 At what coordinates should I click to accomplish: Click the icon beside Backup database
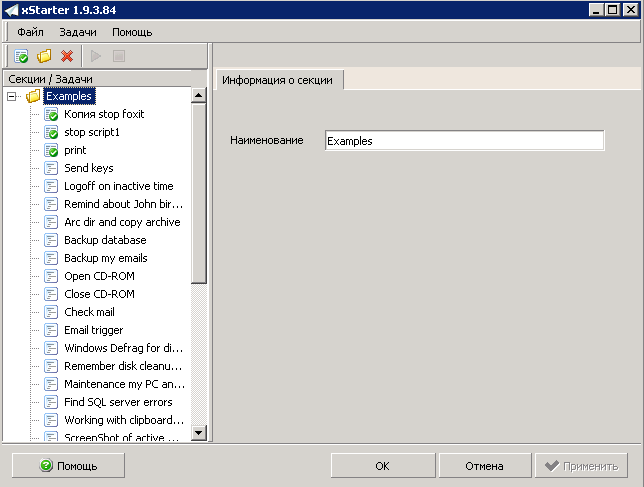(51, 240)
